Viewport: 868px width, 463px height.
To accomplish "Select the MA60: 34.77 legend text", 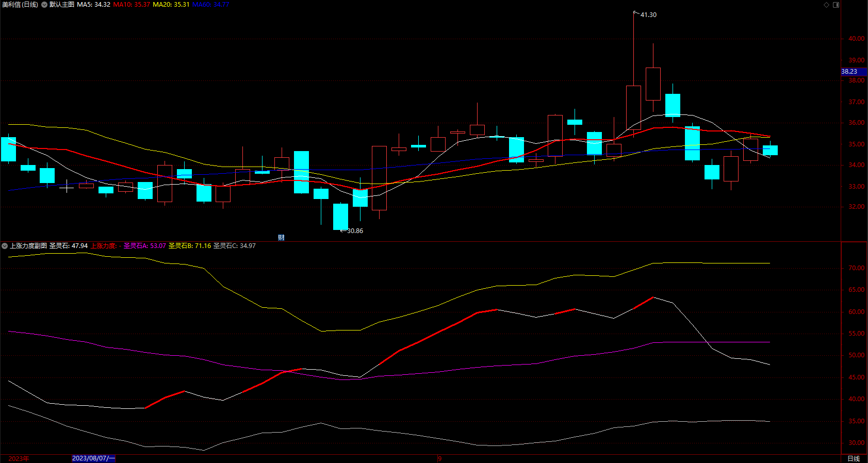I will coord(210,5).
